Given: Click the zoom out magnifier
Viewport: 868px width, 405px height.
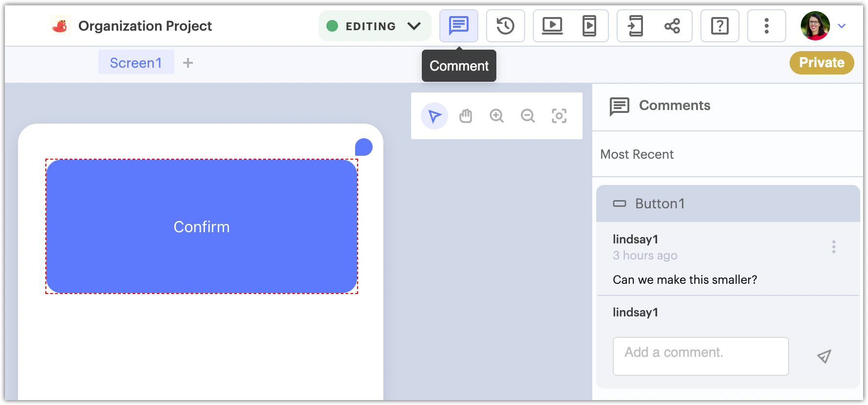Looking at the screenshot, I should [528, 116].
